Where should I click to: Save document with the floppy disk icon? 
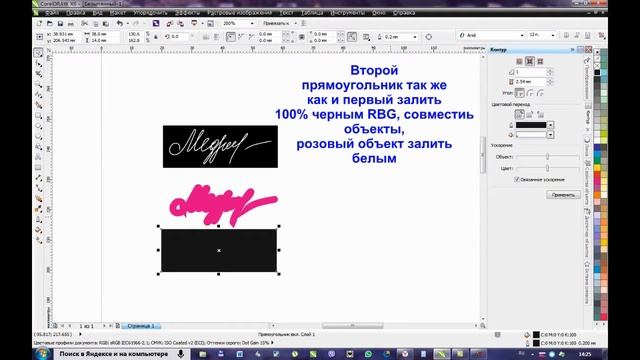[x=60, y=24]
